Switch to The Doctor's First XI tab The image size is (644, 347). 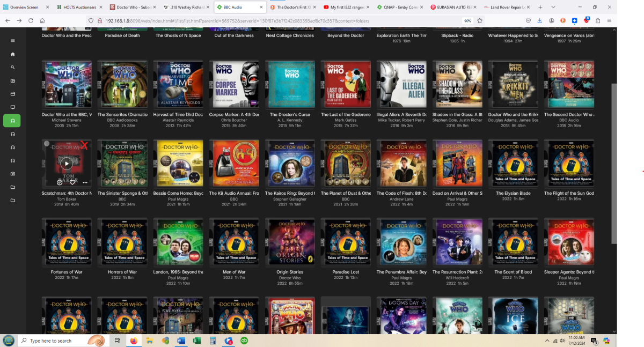294,7
